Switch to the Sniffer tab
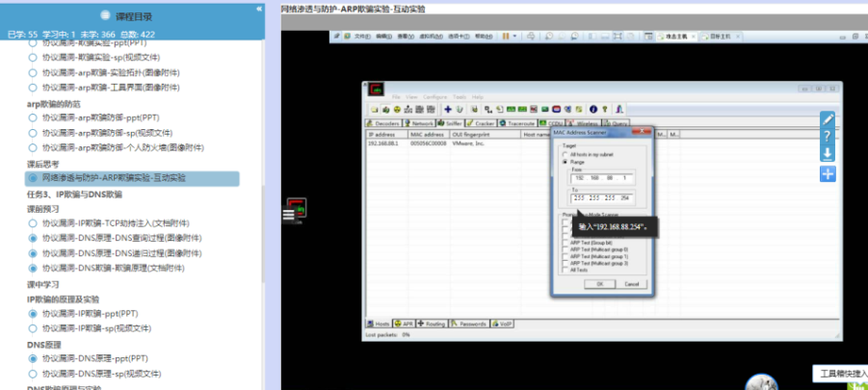The image size is (868, 390). coord(450,123)
